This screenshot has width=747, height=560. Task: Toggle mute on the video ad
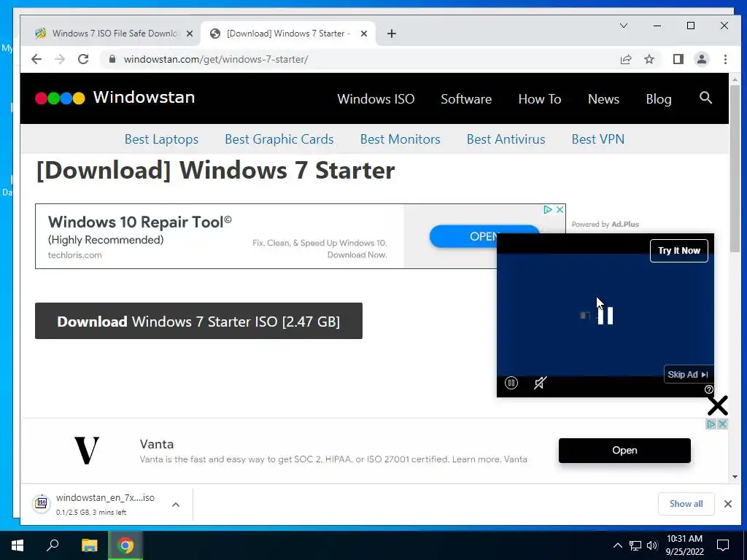coord(541,383)
